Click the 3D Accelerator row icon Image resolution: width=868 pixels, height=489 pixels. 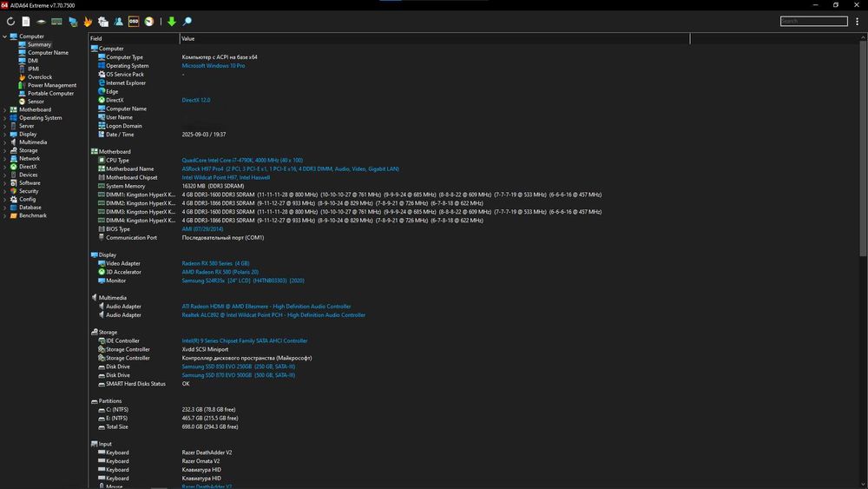(x=102, y=272)
